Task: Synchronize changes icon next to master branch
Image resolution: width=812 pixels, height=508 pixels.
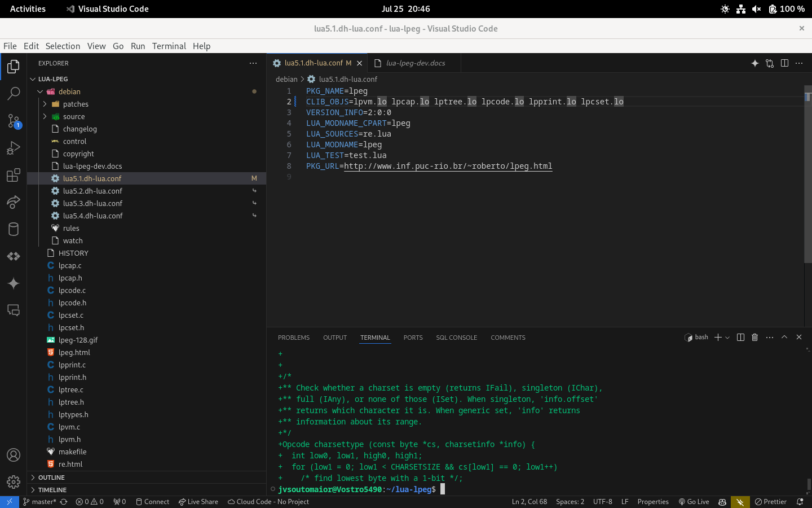Action: pos(64,502)
